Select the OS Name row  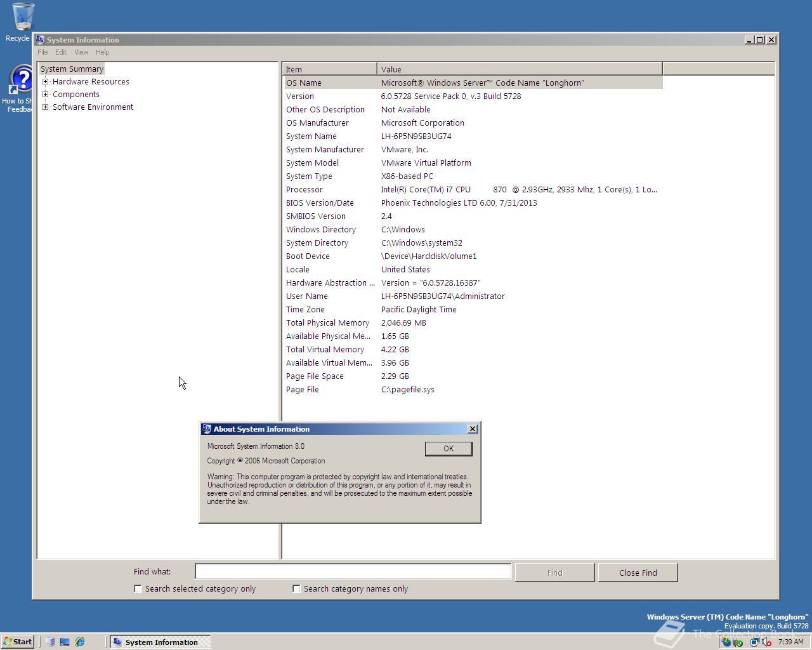tap(473, 83)
